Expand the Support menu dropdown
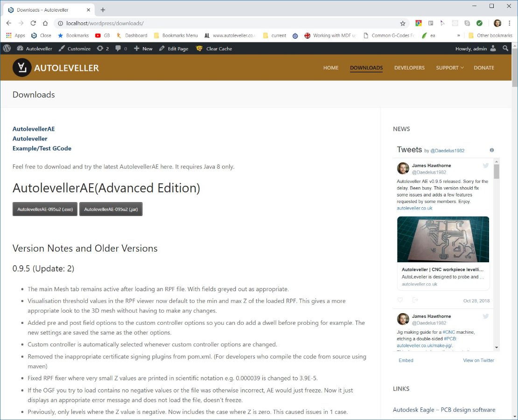Image resolution: width=518 pixels, height=420 pixels. [449, 68]
